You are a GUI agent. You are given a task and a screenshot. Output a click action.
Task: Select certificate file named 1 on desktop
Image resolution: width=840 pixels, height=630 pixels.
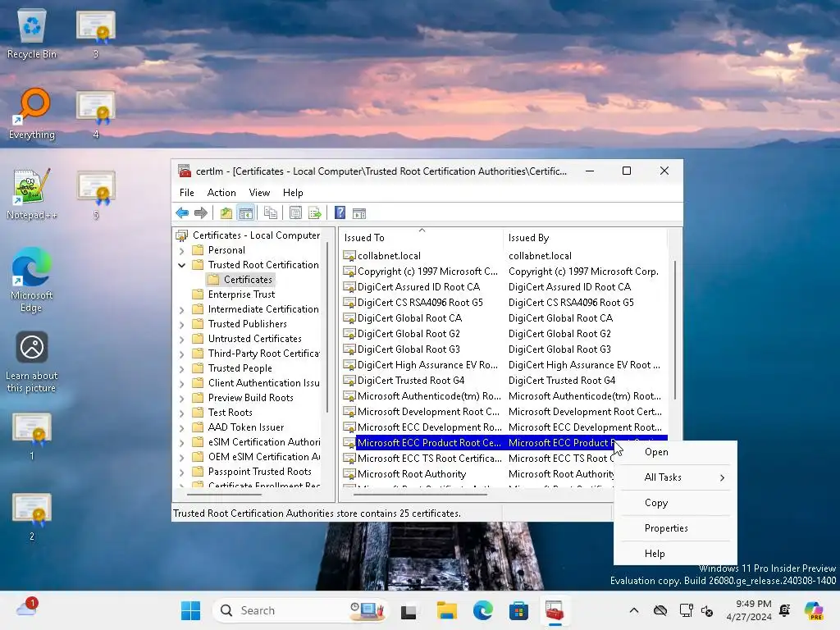click(32, 436)
